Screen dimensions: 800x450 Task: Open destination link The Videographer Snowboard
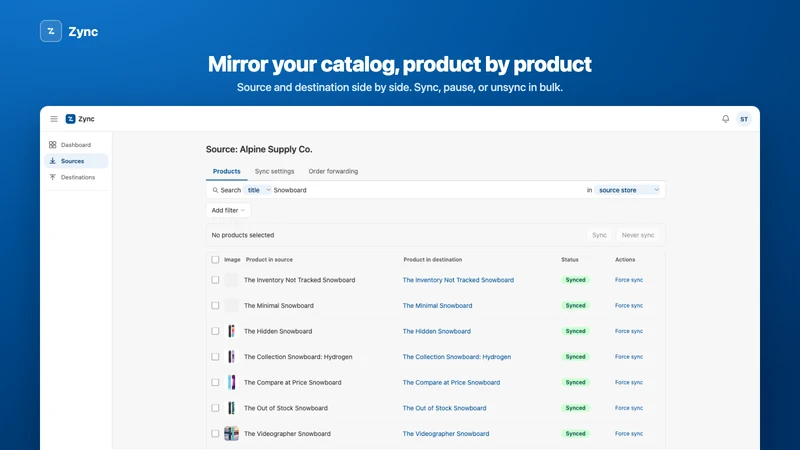tap(446, 434)
